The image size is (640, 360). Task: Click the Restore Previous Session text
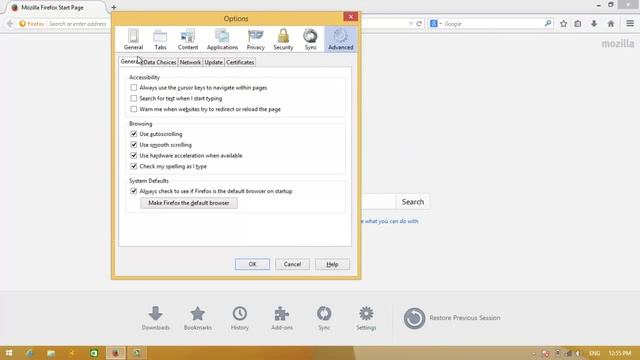tap(464, 318)
